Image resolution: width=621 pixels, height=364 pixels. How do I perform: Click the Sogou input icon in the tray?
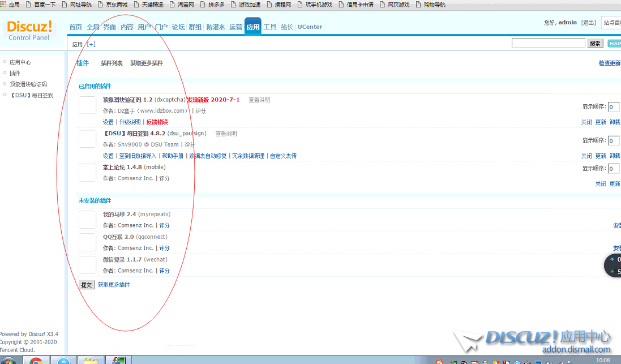(x=439, y=362)
